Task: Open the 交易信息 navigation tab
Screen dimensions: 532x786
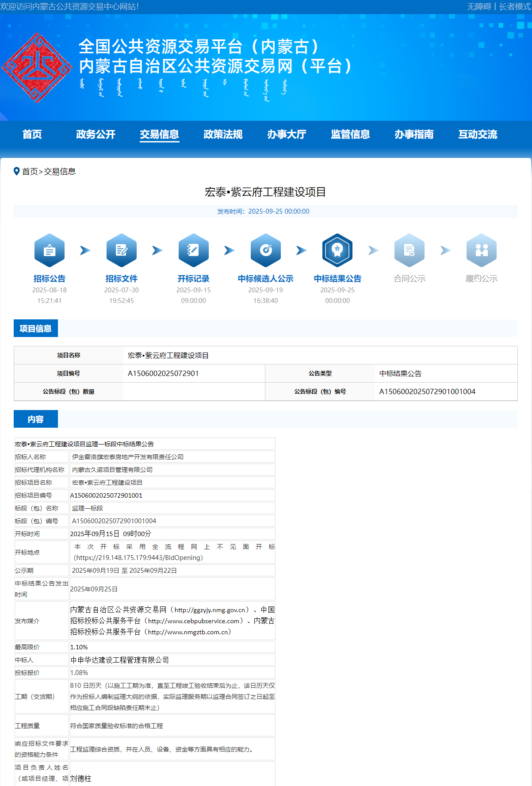Action: pyautogui.click(x=159, y=134)
